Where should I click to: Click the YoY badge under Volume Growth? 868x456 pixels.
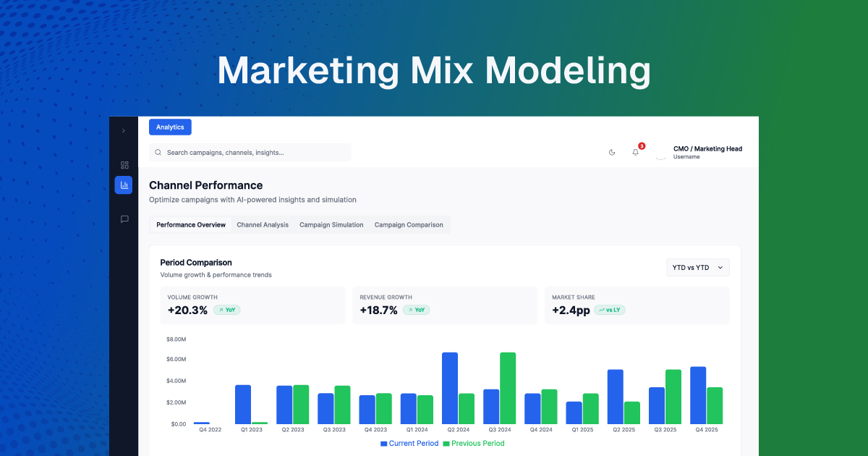coord(226,310)
